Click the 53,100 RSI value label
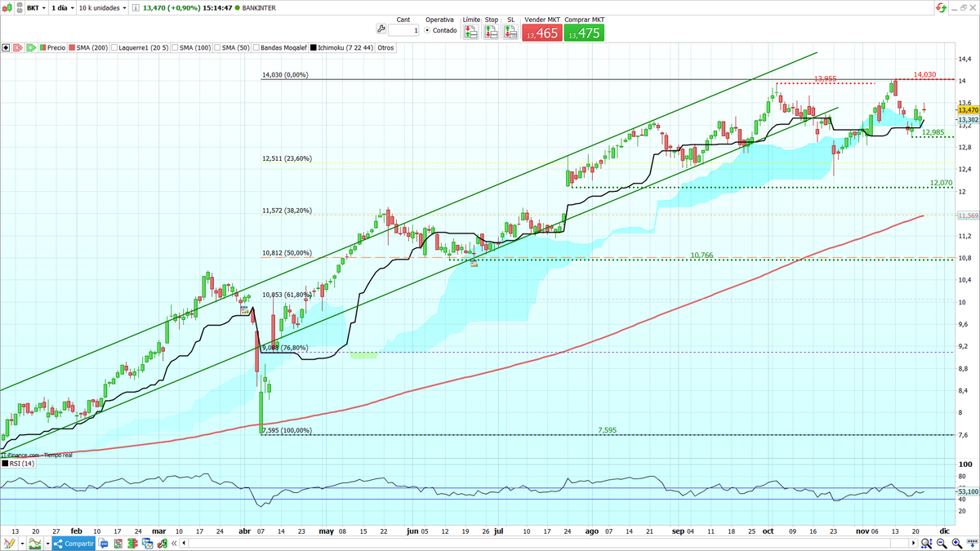980x551 pixels. click(x=968, y=492)
